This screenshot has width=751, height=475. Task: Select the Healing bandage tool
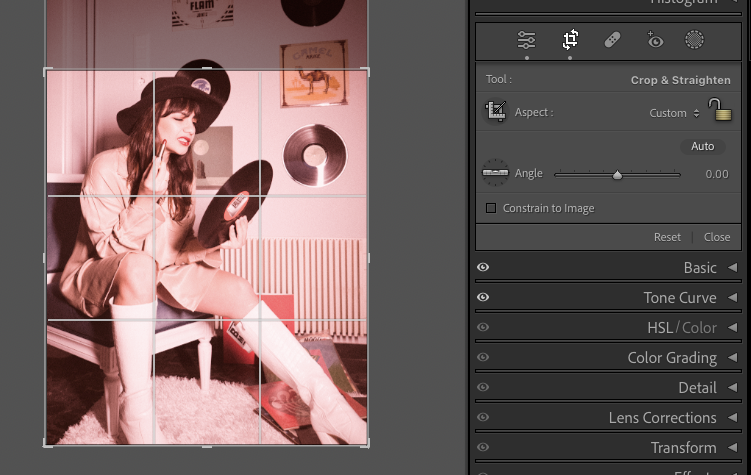click(612, 40)
